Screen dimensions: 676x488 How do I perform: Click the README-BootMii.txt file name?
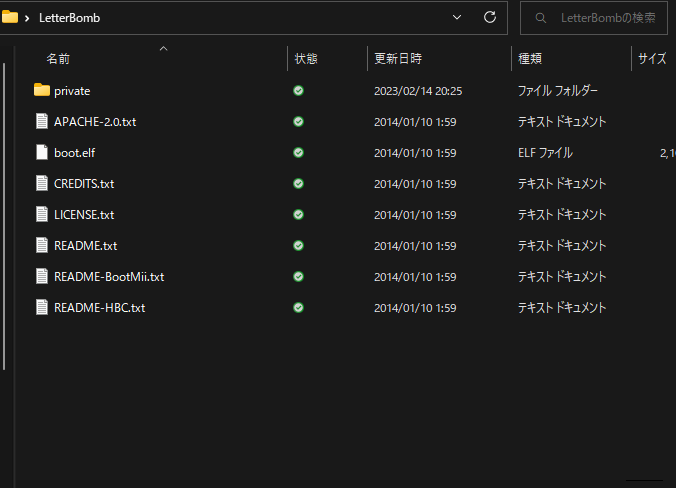(109, 277)
